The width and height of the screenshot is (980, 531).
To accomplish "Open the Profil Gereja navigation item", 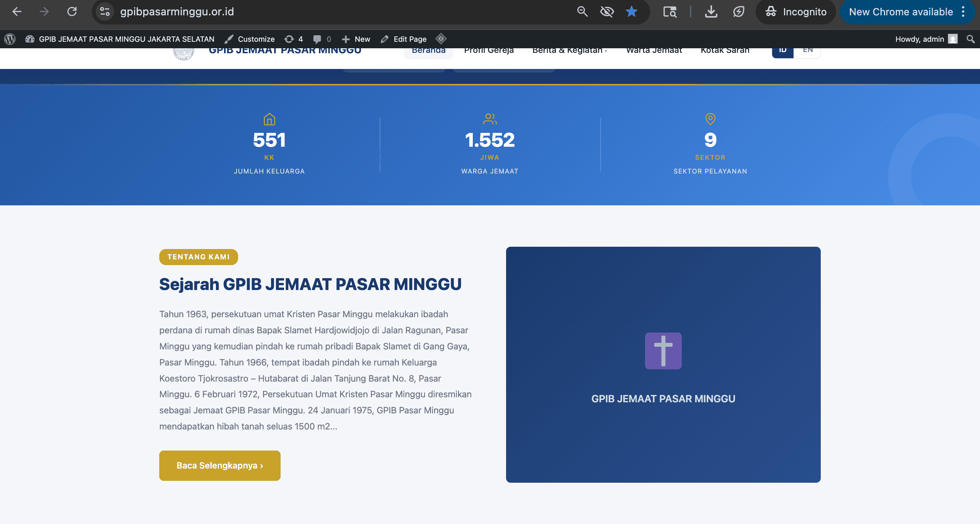I will pos(489,51).
